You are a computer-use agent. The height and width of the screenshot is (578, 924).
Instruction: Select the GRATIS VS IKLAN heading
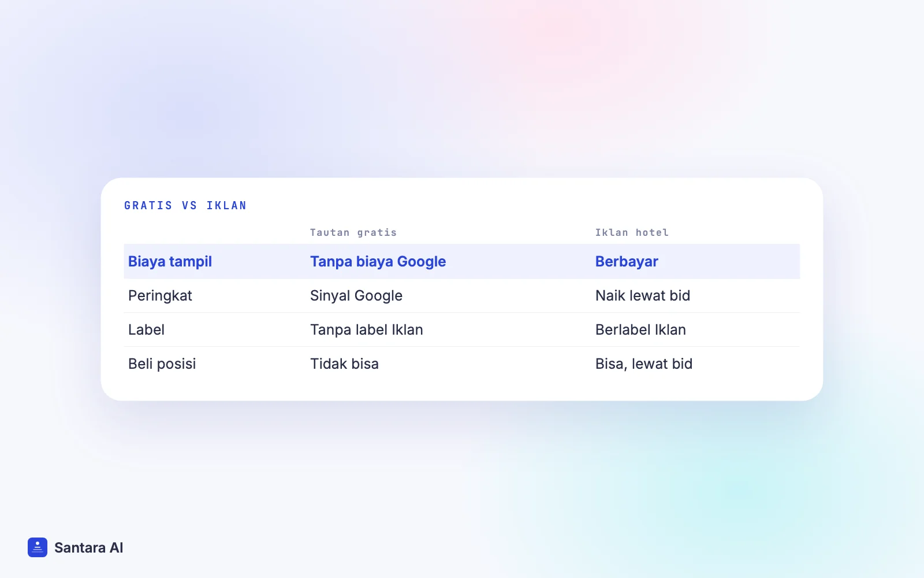tap(185, 206)
